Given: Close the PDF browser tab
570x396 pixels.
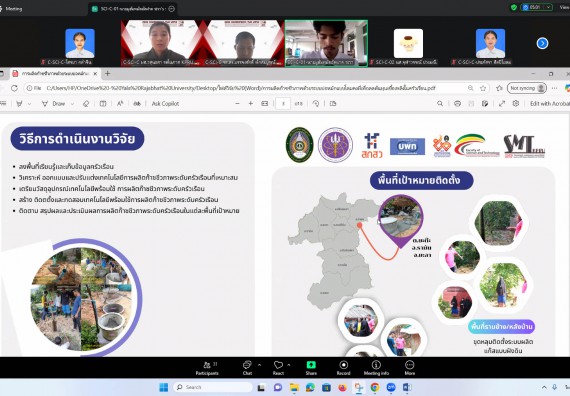Looking at the screenshot, I should point(95,73).
